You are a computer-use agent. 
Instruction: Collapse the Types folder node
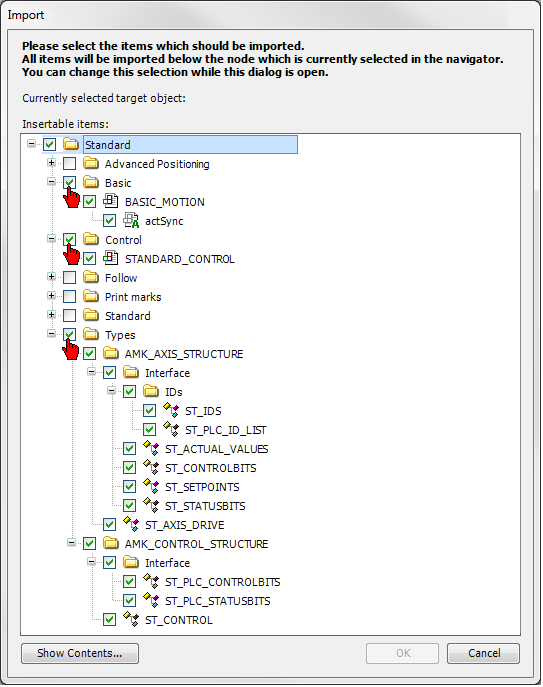coord(51,334)
